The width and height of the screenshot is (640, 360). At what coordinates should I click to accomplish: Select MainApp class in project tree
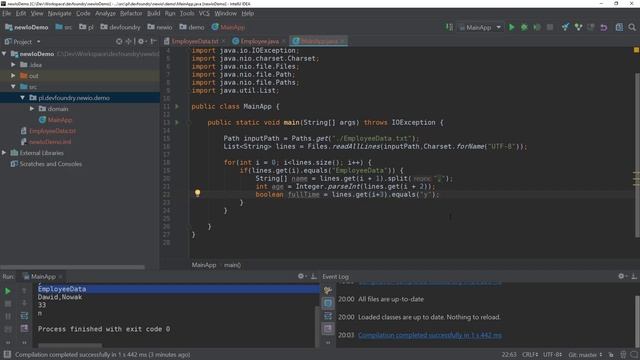click(60, 120)
